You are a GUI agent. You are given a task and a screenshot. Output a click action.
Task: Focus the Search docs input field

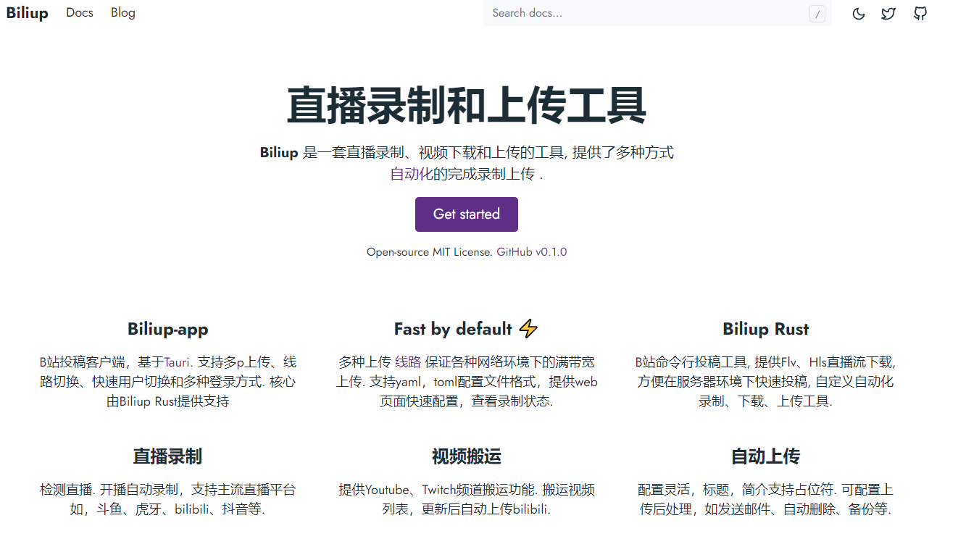(x=645, y=13)
